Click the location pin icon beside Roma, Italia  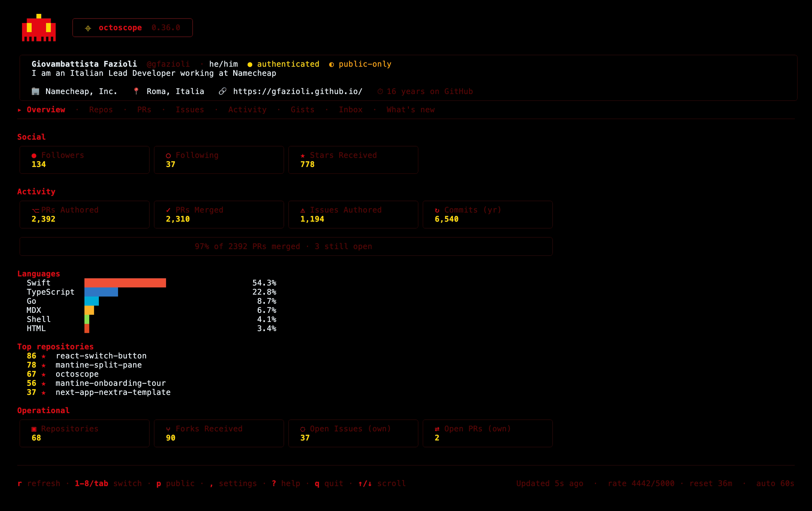pyautogui.click(x=136, y=91)
